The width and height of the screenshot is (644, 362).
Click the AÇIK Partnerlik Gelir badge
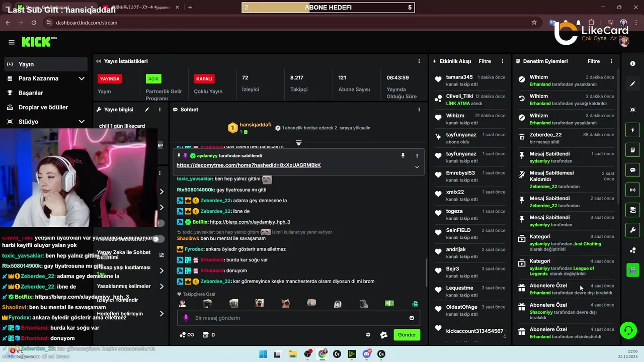click(x=153, y=79)
